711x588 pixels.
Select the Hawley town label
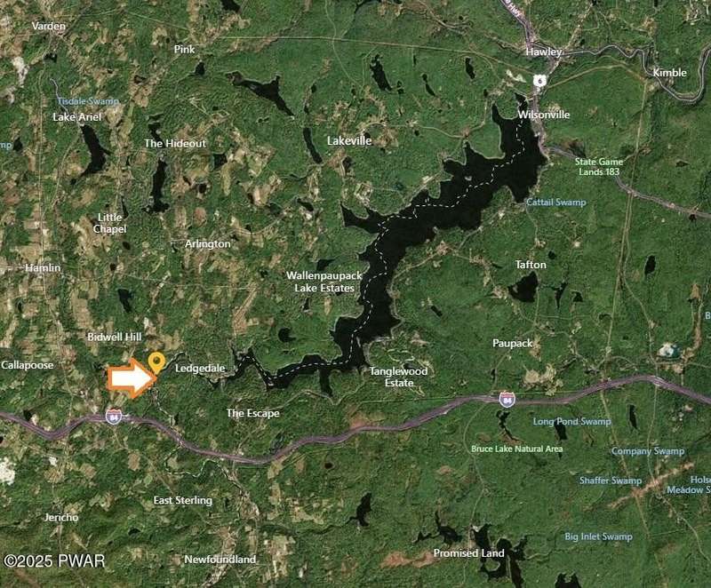543,52
